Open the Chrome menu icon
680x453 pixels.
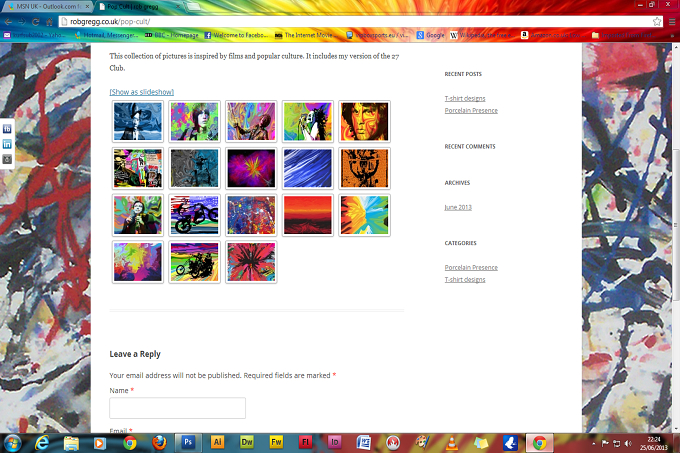[x=672, y=21]
